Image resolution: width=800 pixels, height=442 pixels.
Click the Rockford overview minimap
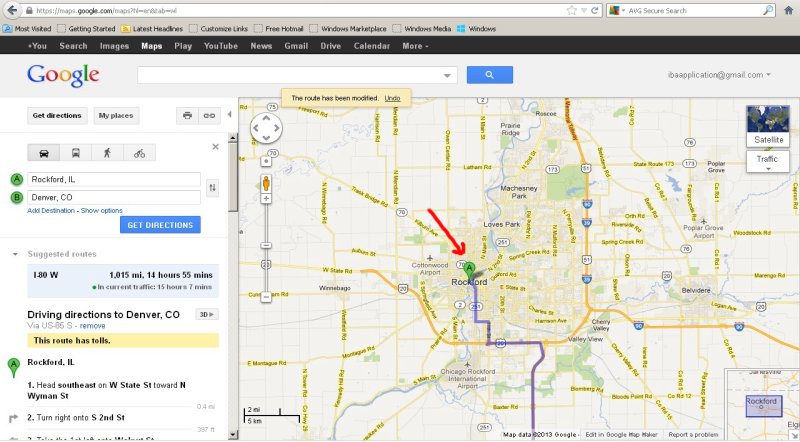(x=763, y=405)
